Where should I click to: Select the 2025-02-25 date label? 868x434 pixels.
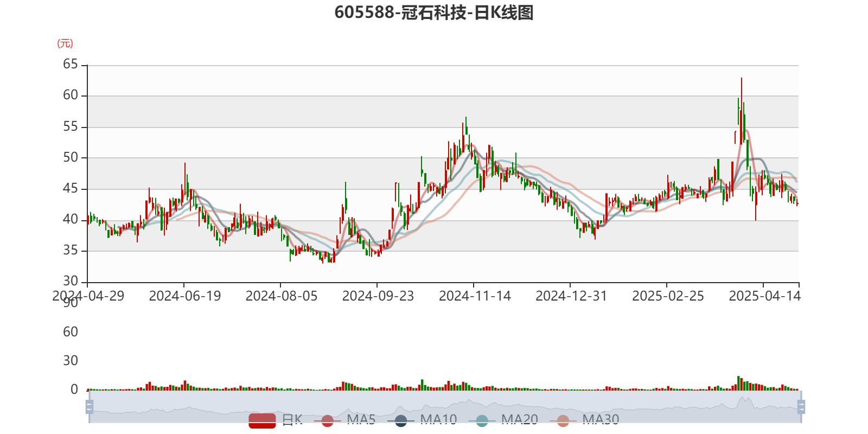(x=668, y=296)
